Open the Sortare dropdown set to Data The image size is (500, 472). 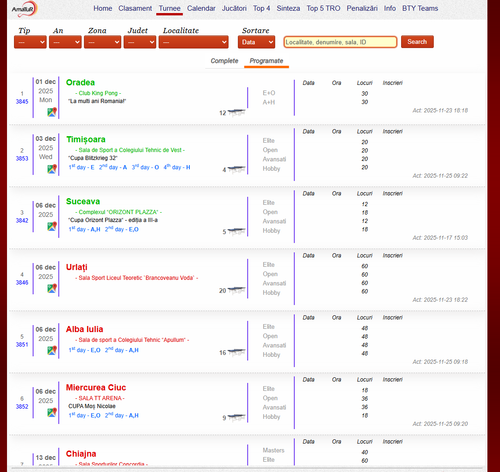coord(256,42)
